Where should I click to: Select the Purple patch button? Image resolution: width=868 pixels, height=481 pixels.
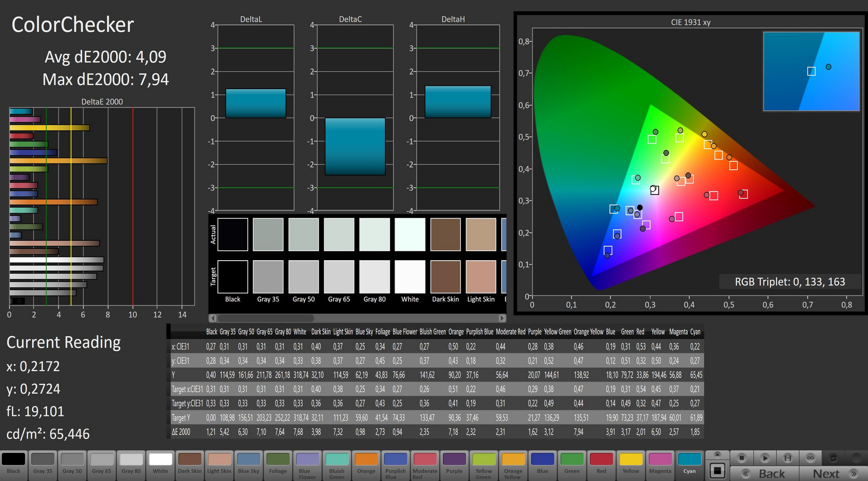(x=454, y=465)
